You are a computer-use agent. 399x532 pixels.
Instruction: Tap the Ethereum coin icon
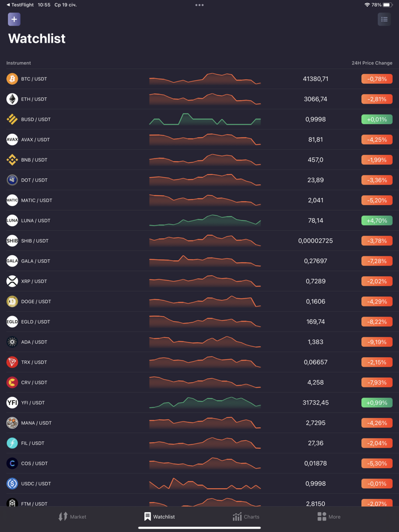[x=12, y=99]
